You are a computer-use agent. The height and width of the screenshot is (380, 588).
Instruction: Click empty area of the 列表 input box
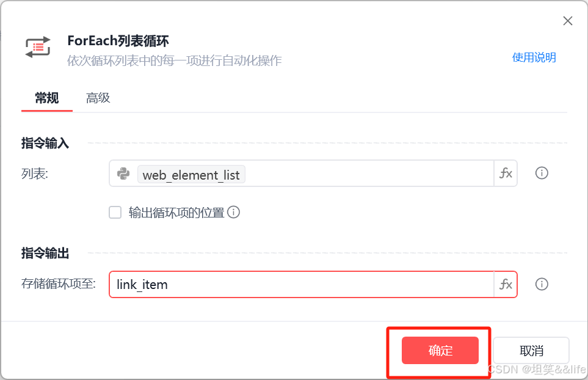369,174
